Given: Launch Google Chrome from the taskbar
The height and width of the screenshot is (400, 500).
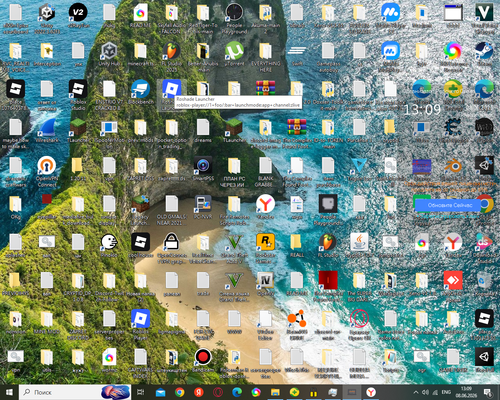Looking at the screenshot, I should click(180, 392).
